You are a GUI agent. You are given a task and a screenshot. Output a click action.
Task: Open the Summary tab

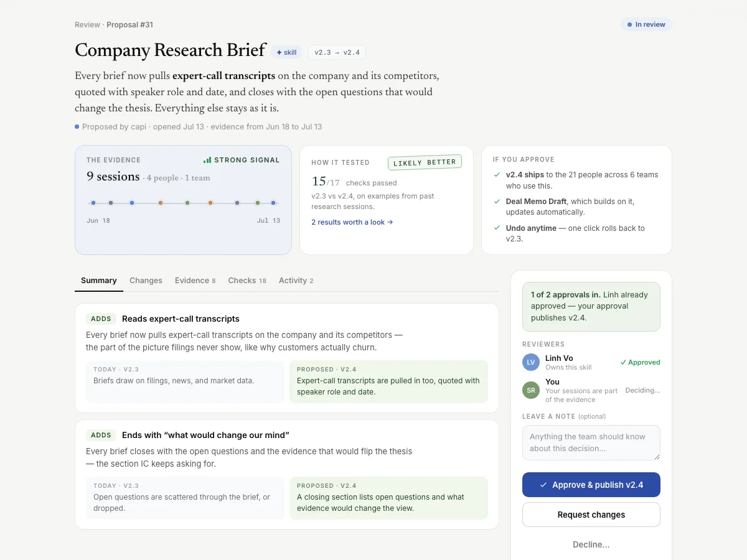pos(99,281)
